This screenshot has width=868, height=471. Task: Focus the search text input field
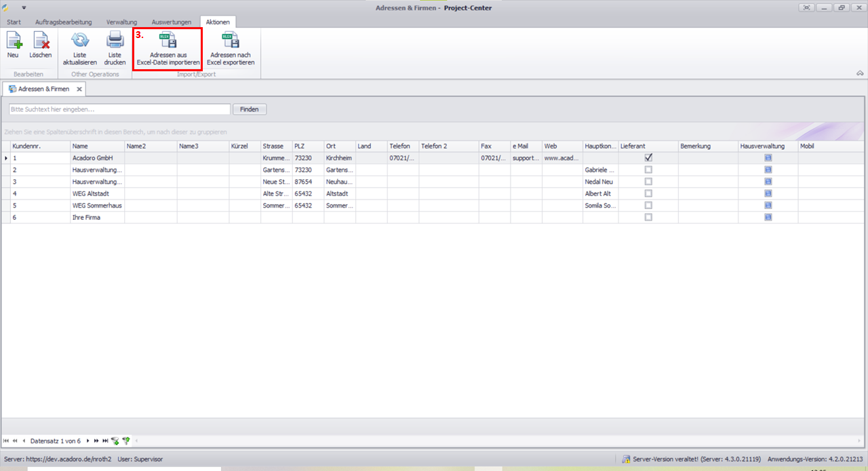(x=119, y=109)
